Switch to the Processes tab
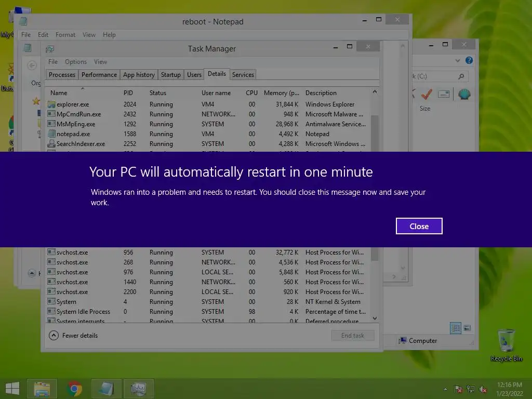The image size is (532, 399). (x=62, y=75)
